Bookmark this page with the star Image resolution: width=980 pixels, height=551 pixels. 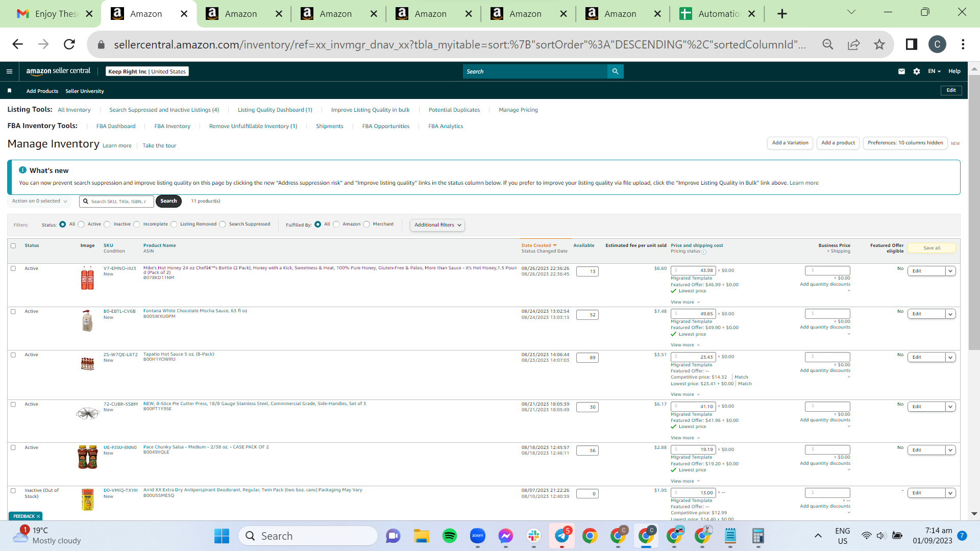coord(879,44)
